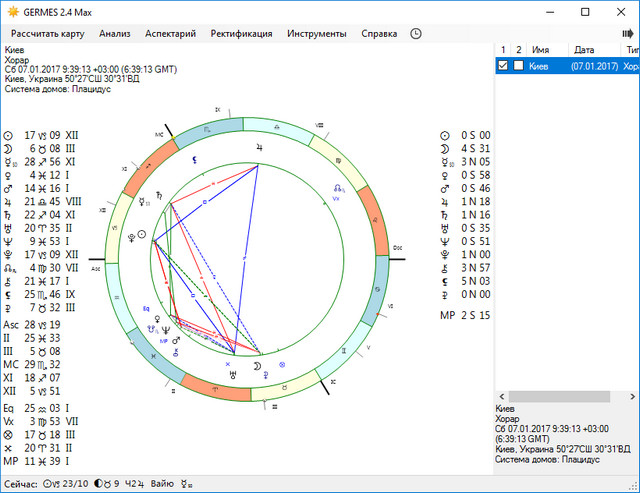Image resolution: width=640 pixels, height=493 pixels.
Task: Expand the Справка menu
Action: point(379,33)
